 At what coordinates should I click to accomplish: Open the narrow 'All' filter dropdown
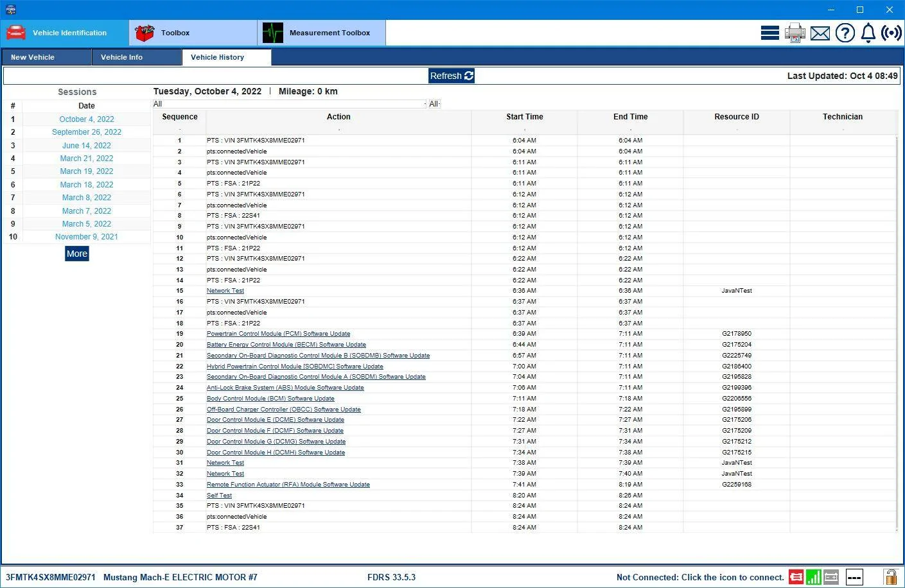pos(435,104)
